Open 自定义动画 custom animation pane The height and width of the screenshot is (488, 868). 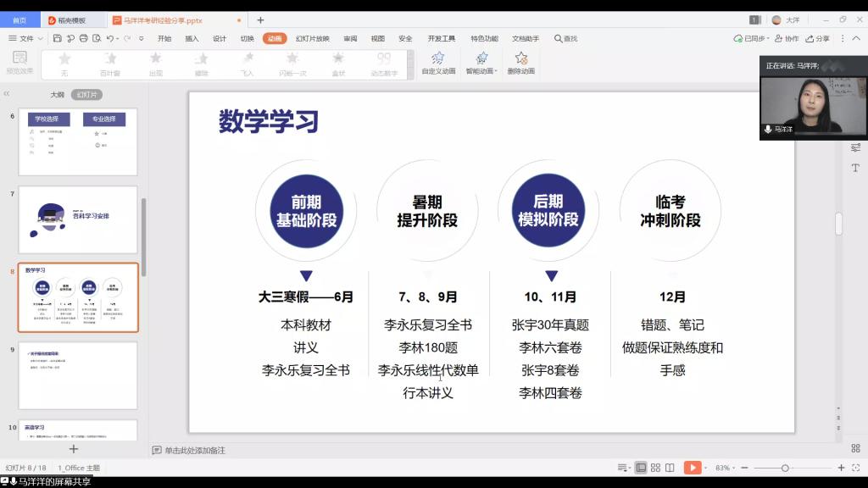tap(438, 62)
